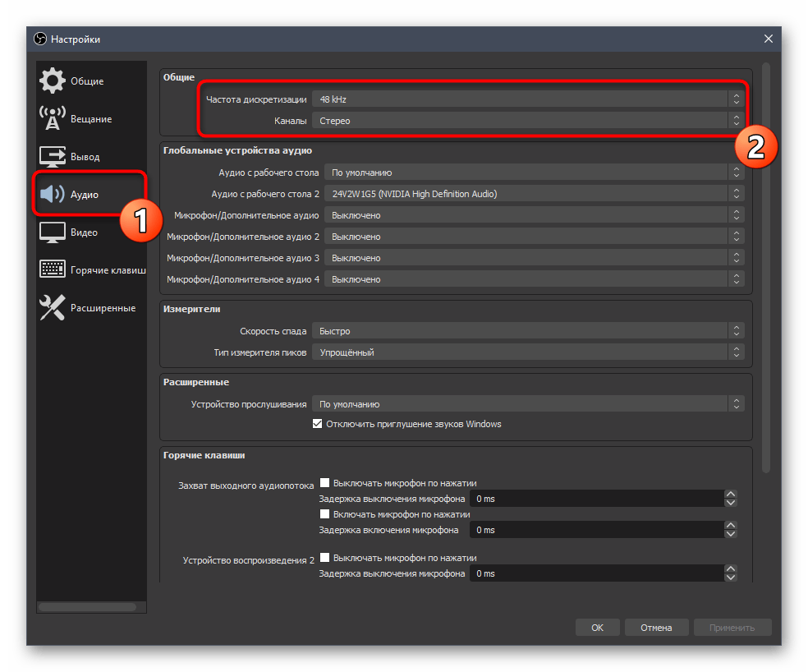Click the speaker icon for Аудио
The image size is (808, 672).
53,195
